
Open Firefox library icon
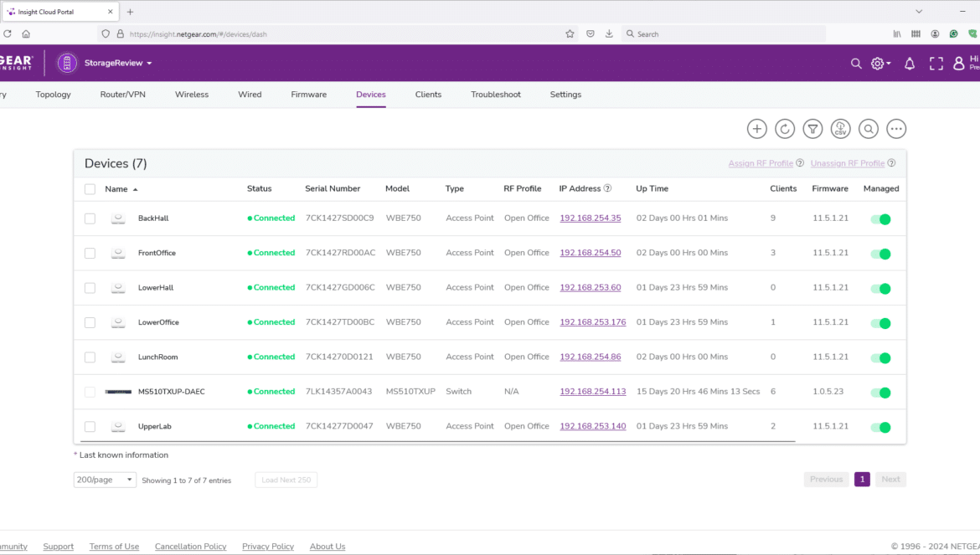click(x=897, y=33)
